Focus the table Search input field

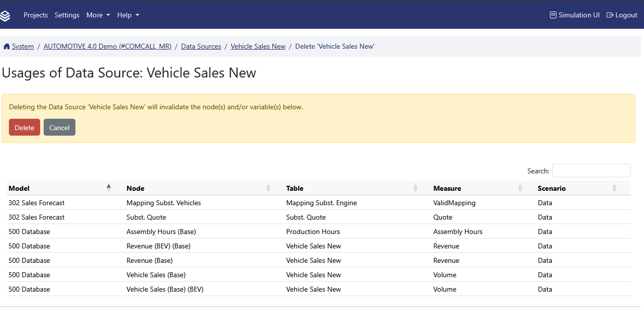coord(591,171)
